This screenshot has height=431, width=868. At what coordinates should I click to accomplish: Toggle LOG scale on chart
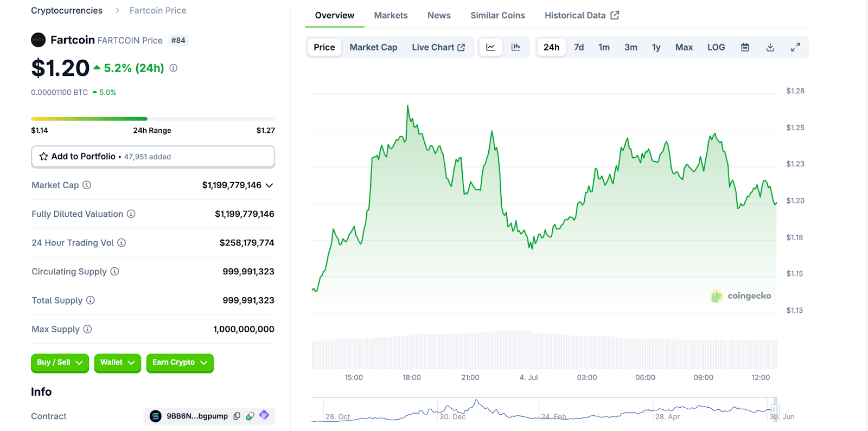pos(716,47)
